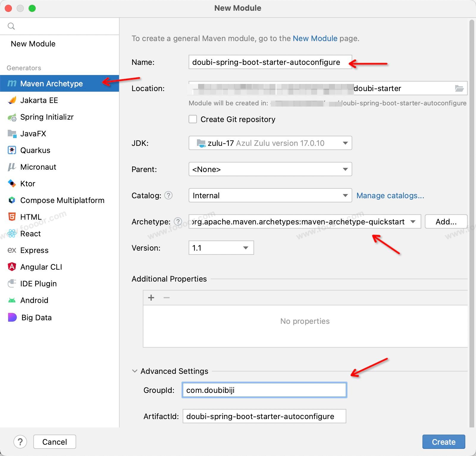Click the GroupId text field
This screenshot has width=476, height=456.
(264, 390)
